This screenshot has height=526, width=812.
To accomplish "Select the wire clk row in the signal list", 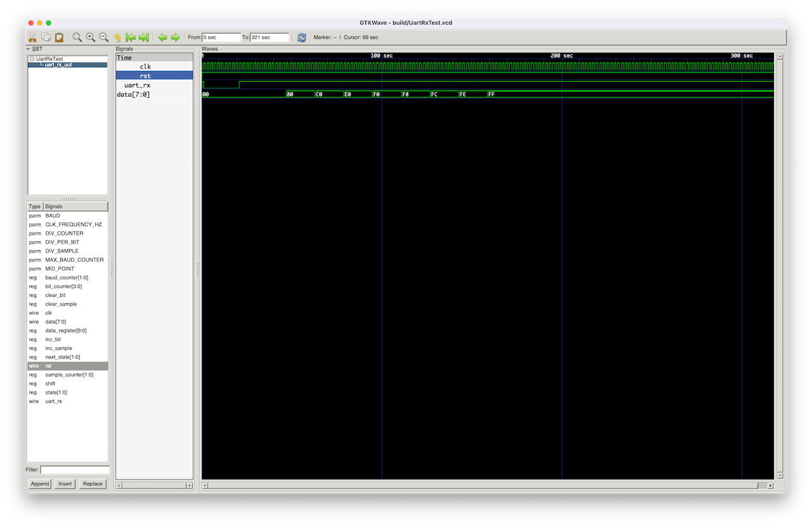I will click(x=67, y=313).
